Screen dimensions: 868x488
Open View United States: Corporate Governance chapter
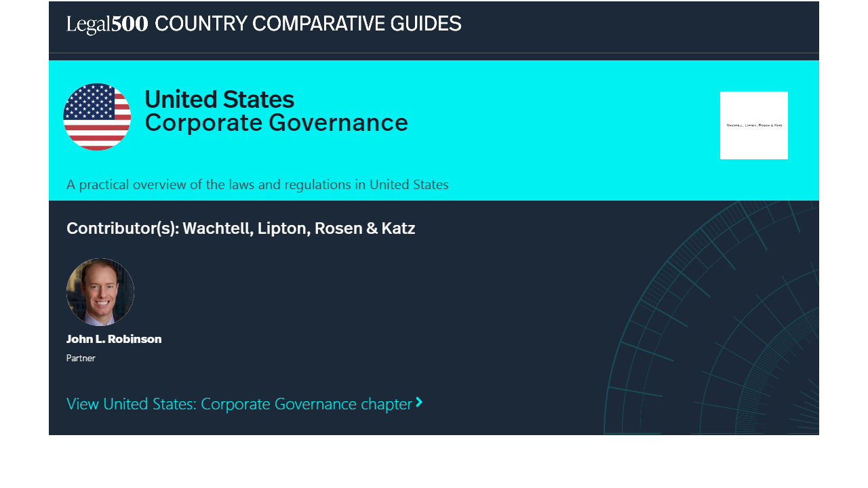239,404
